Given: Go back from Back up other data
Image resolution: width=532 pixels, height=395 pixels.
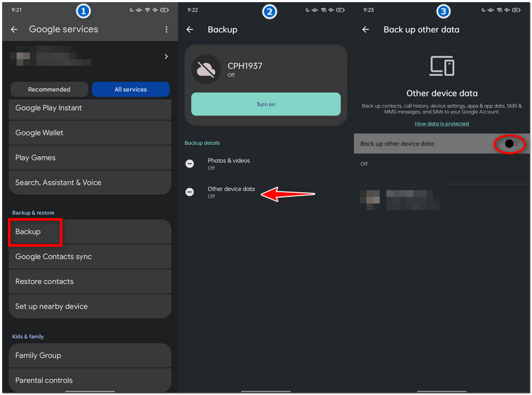Looking at the screenshot, I should click(x=366, y=29).
